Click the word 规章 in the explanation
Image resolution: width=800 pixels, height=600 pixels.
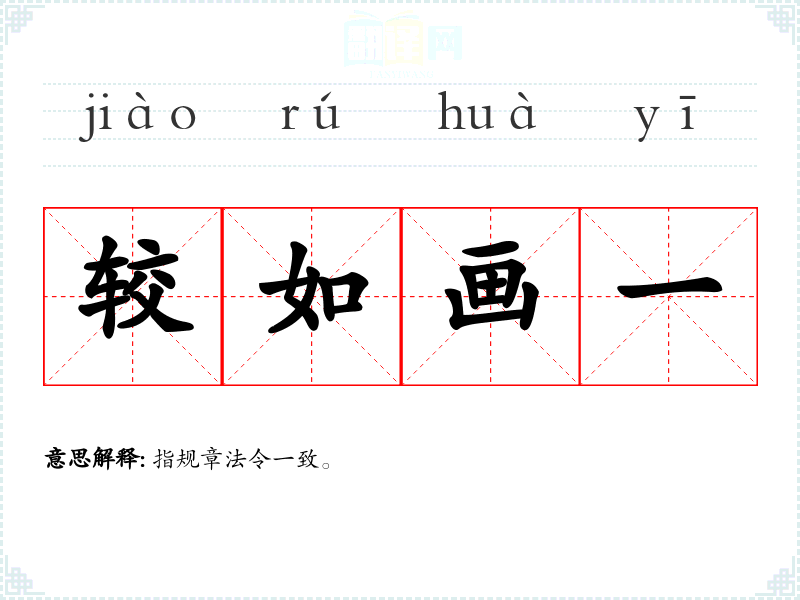[201, 459]
